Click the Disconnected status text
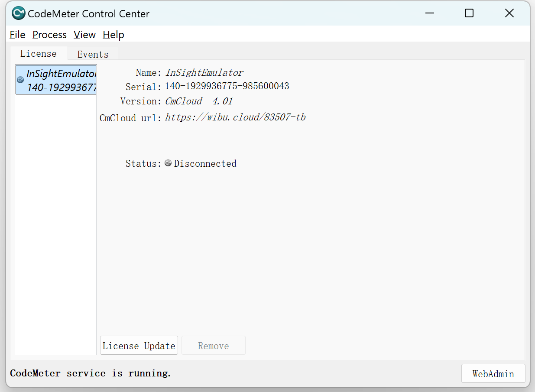Viewport: 535px width, 392px height. 205,164
